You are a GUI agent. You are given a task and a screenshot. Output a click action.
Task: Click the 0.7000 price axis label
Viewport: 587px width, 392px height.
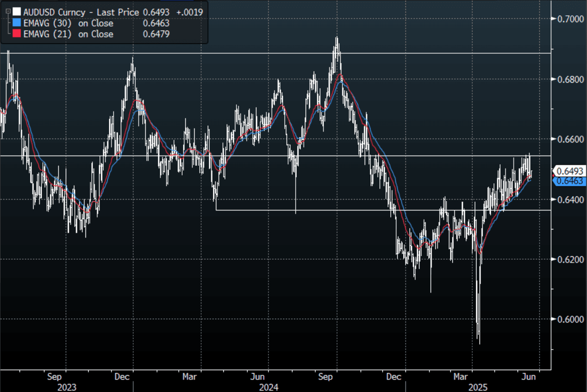569,19
